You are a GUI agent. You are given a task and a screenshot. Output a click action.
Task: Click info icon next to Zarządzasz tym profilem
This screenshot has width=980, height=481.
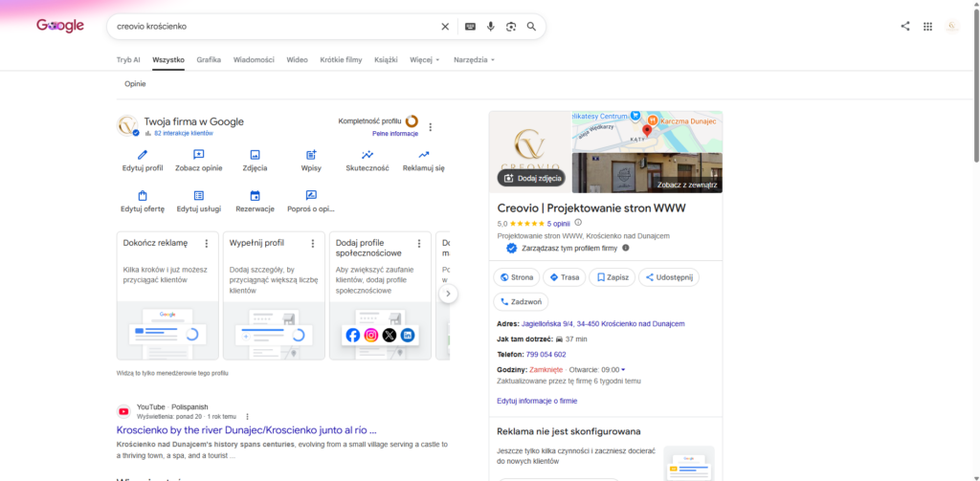pyautogui.click(x=626, y=248)
